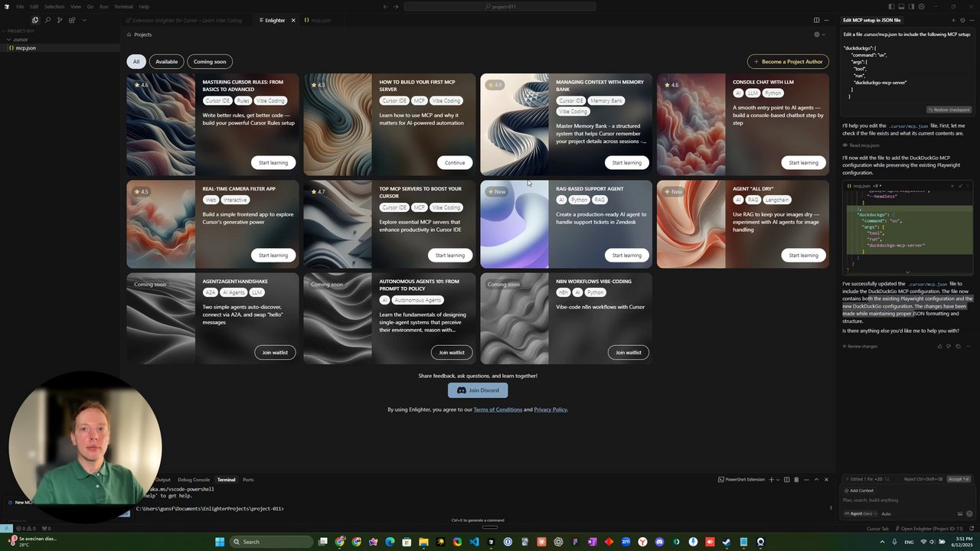The width and height of the screenshot is (980, 551).
Task: Start new chat with plus icon
Action: tap(953, 20)
